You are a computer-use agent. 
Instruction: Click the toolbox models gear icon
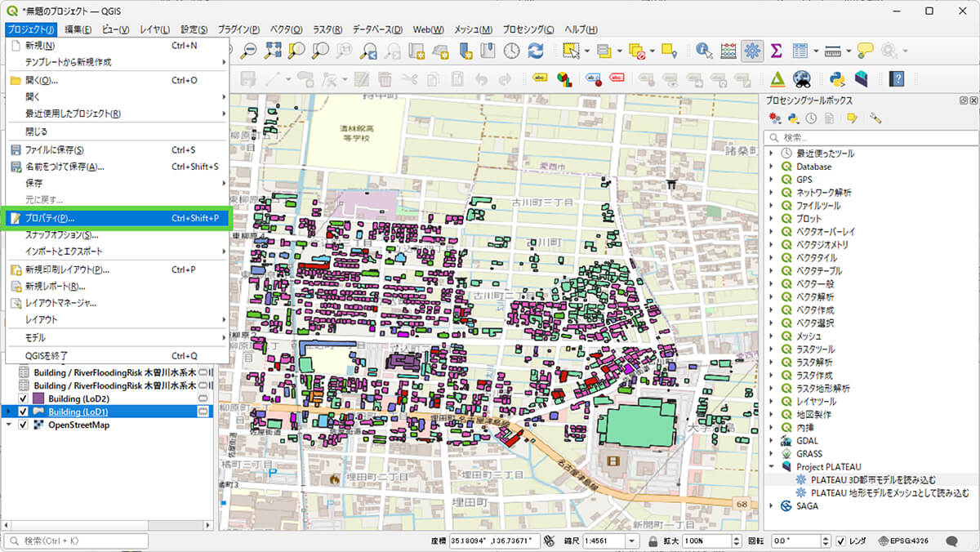pyautogui.click(x=774, y=118)
